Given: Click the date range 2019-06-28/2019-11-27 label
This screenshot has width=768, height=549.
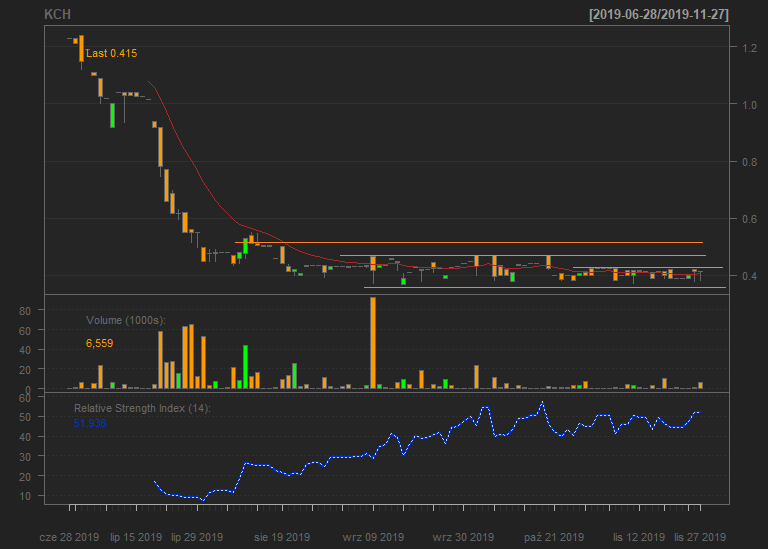Looking at the screenshot, I should pos(659,15).
